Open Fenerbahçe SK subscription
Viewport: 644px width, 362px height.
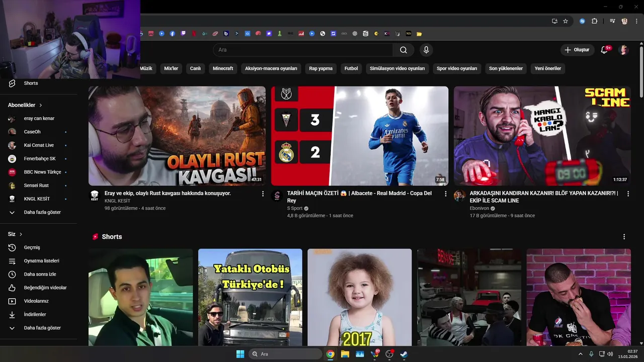(39, 159)
